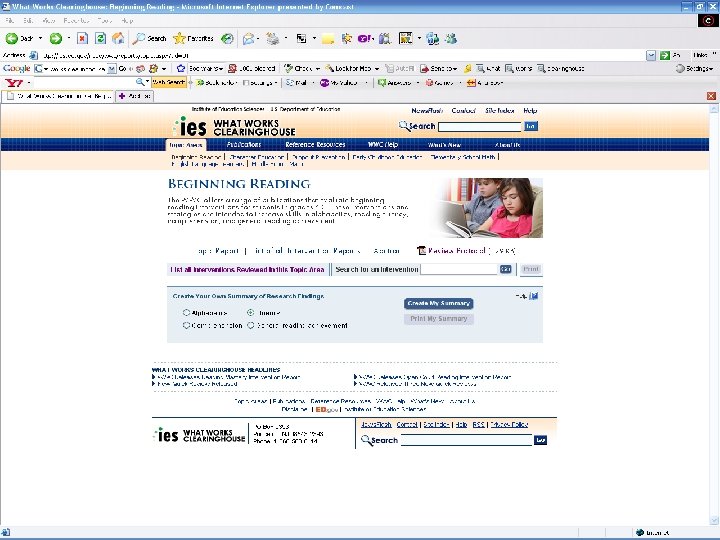
Task: Open the Bookmarks dropdown on Google toolbar
Action: coord(221,68)
